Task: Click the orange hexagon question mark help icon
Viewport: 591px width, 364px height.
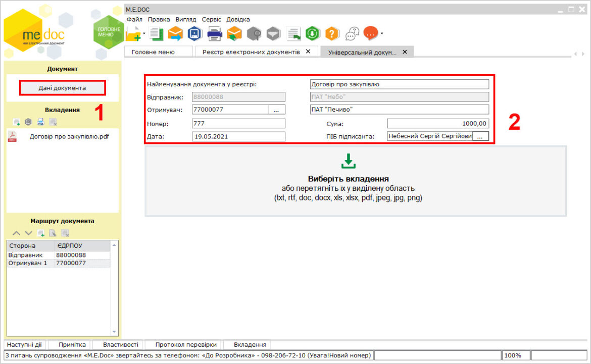Action: [332, 34]
